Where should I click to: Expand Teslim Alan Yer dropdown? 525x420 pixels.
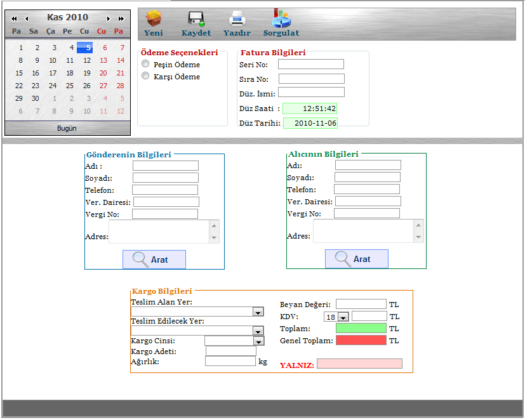[258, 312]
